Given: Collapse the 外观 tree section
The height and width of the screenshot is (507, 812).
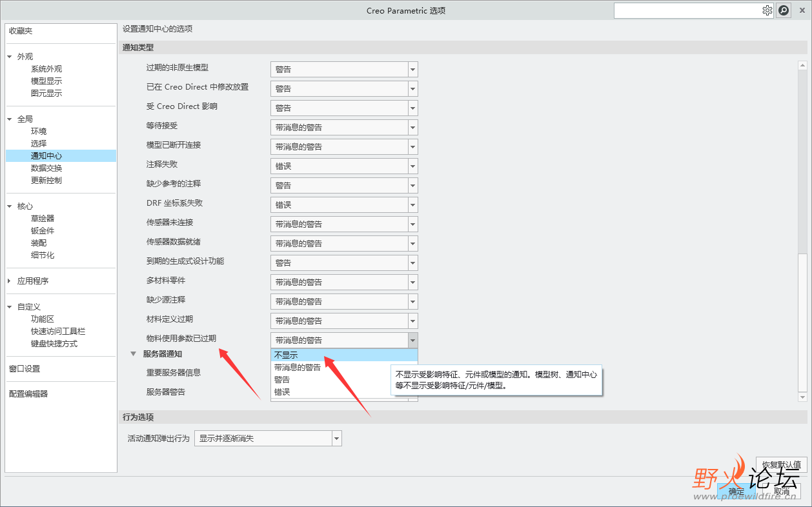Looking at the screenshot, I should click(10, 57).
